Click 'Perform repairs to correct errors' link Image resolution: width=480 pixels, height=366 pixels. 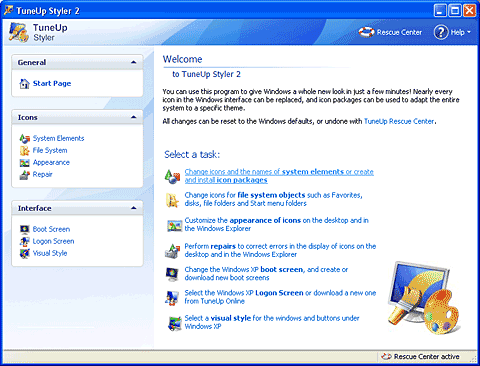click(x=280, y=250)
